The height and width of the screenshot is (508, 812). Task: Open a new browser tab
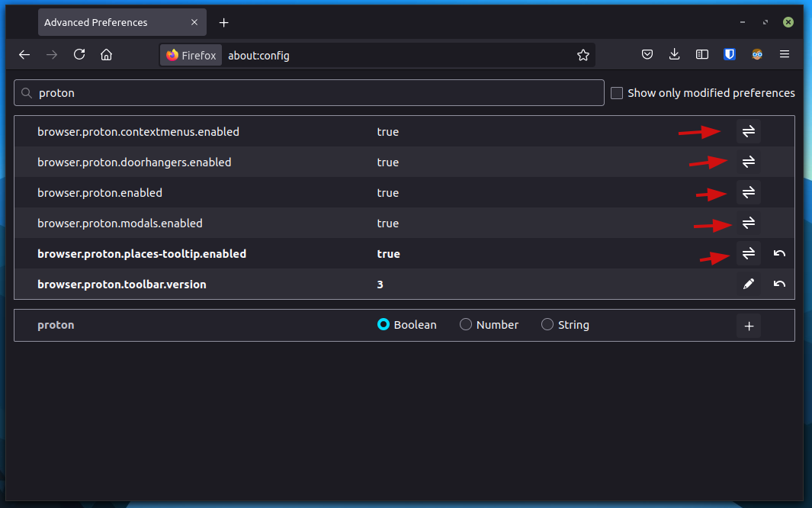[223, 23]
